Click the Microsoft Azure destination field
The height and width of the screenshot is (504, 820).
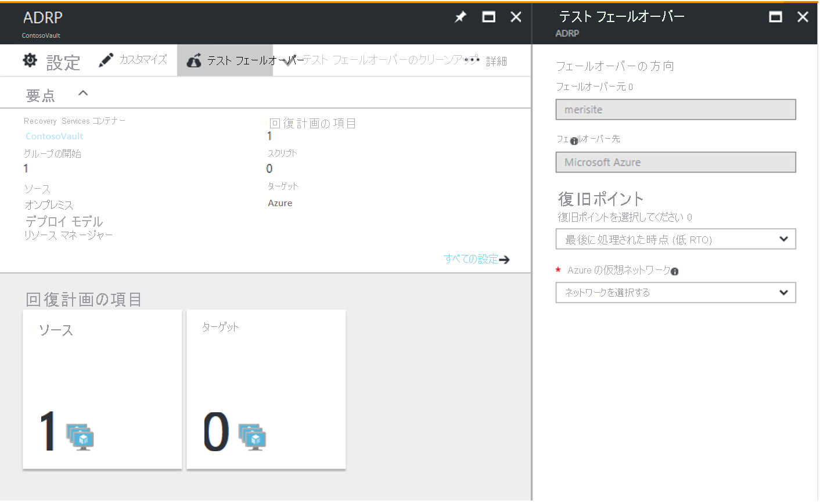point(675,162)
